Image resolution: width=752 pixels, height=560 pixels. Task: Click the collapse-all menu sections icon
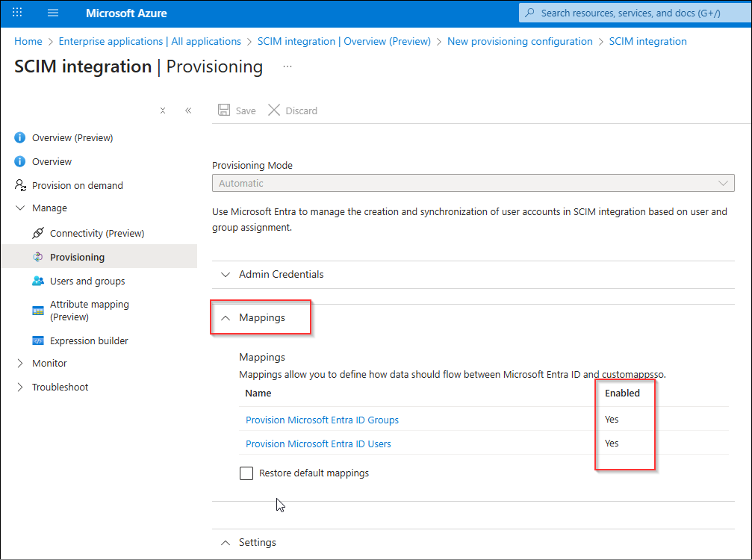163,111
